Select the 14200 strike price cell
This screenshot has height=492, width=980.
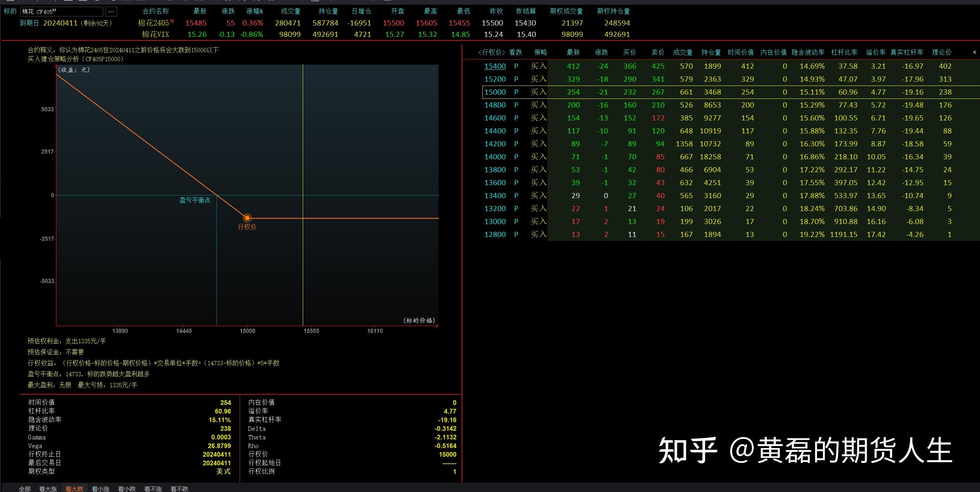[x=495, y=144]
